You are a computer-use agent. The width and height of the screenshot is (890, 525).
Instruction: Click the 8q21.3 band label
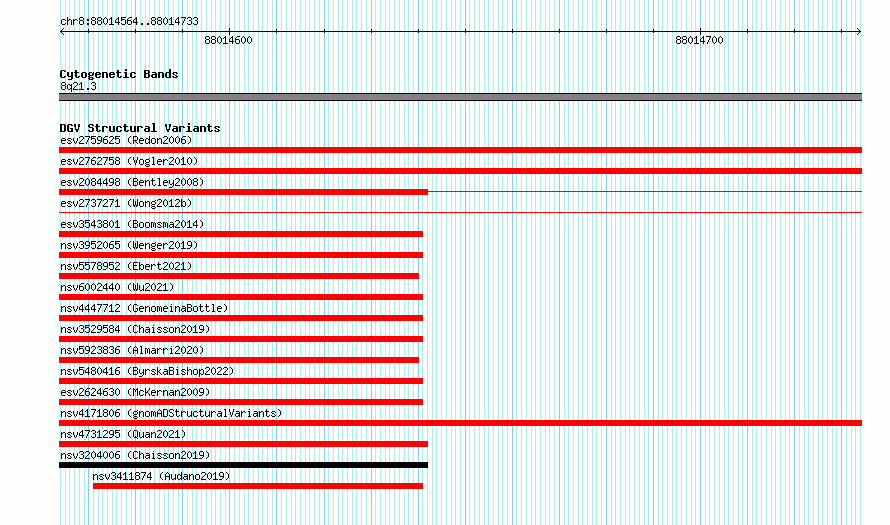tap(78, 86)
